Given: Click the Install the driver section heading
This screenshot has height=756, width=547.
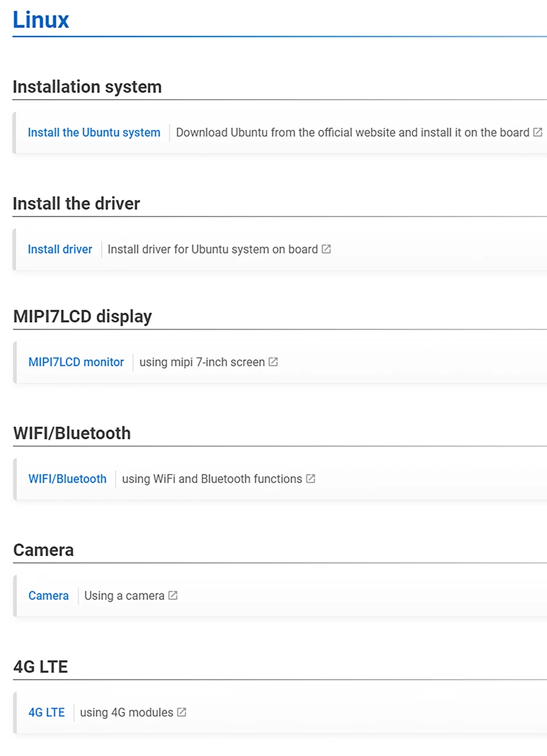Looking at the screenshot, I should pyautogui.click(x=76, y=204).
